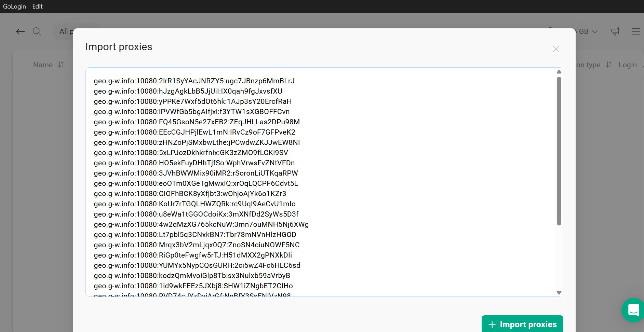Place cursor in first proxy line ending ugc7JBnzp6MmBLrJ
Screen dimensions: 644x332
coord(194,81)
